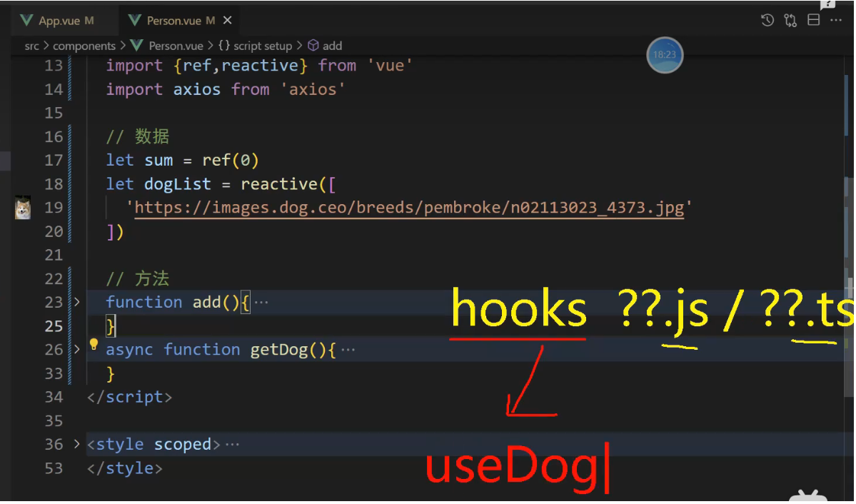Close the Person.vue tab
Image resolution: width=856 pixels, height=504 pixels.
point(228,20)
